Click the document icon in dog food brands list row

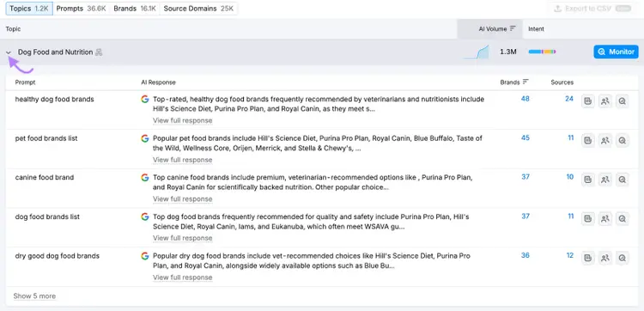click(x=587, y=219)
